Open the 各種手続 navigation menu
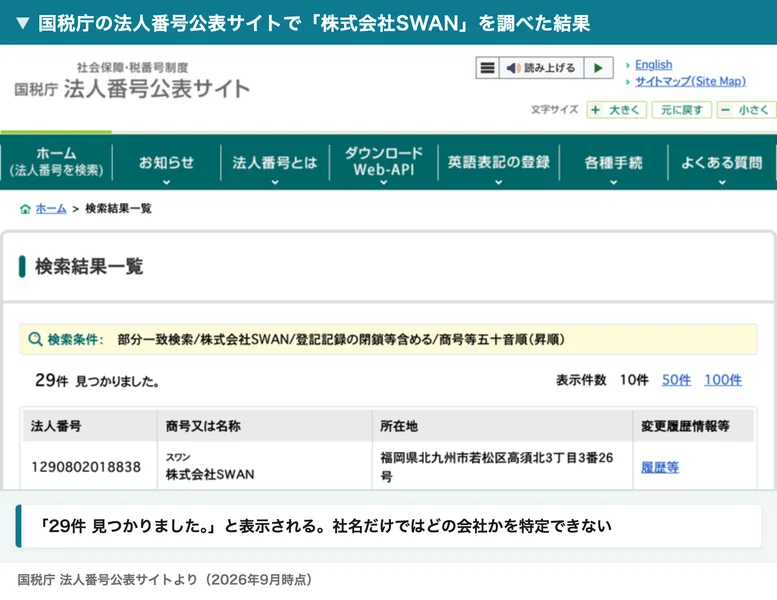777x600 pixels. (613, 162)
